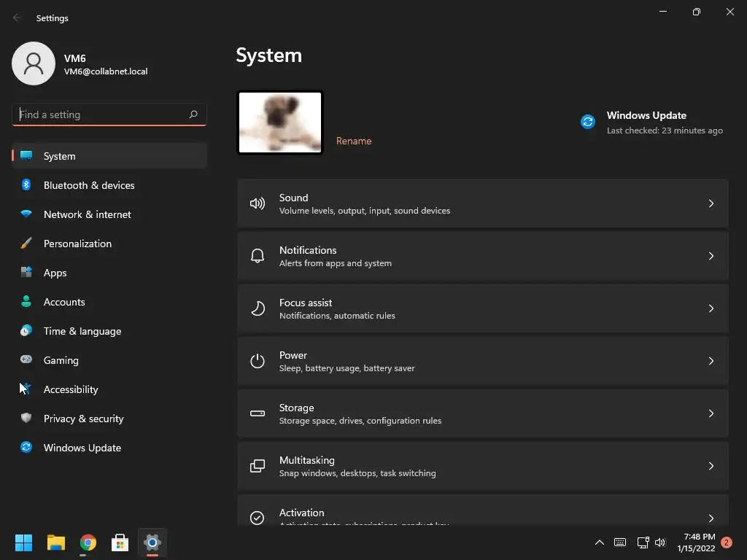Click the Apps icon in sidebar
747x560 pixels.
26,273
